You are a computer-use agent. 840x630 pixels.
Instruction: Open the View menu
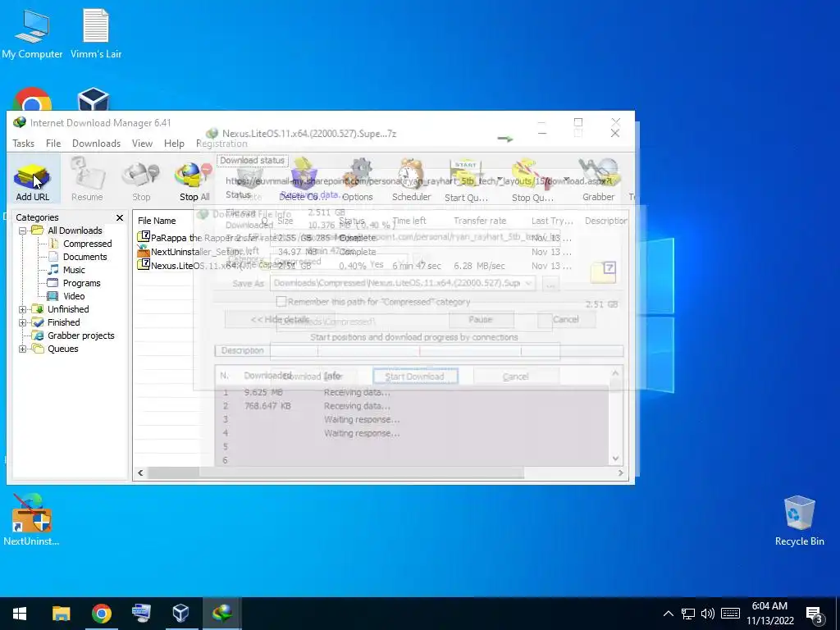pos(142,144)
